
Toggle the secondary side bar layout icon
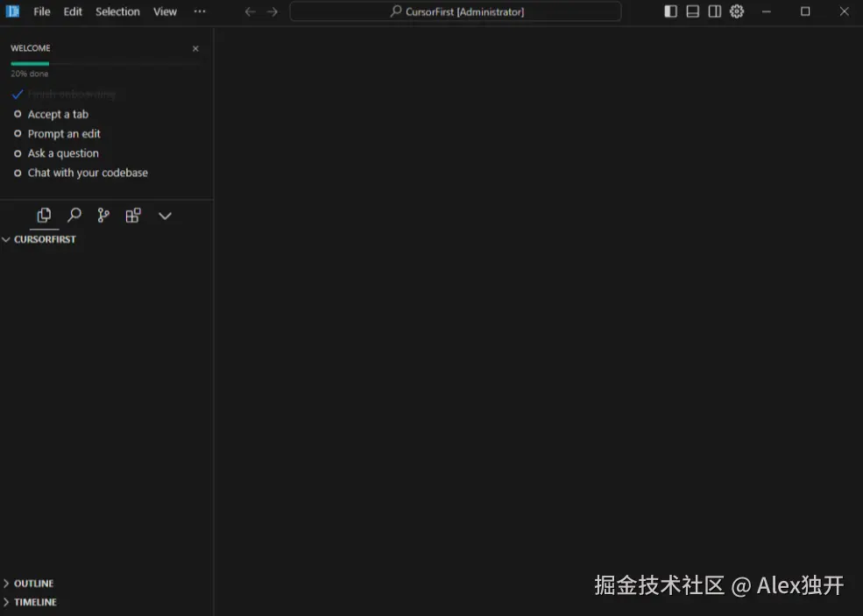(714, 11)
